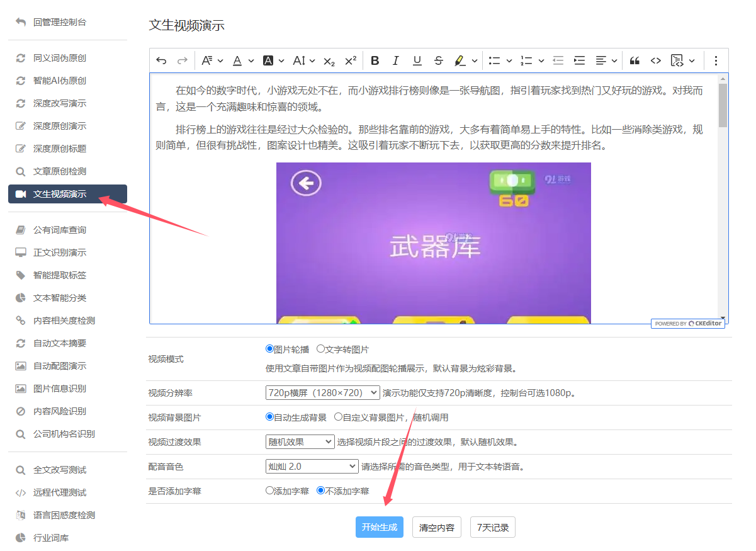Screen dimensions: 756x551
Task: Click the 清空内容 button
Action: 437,528
